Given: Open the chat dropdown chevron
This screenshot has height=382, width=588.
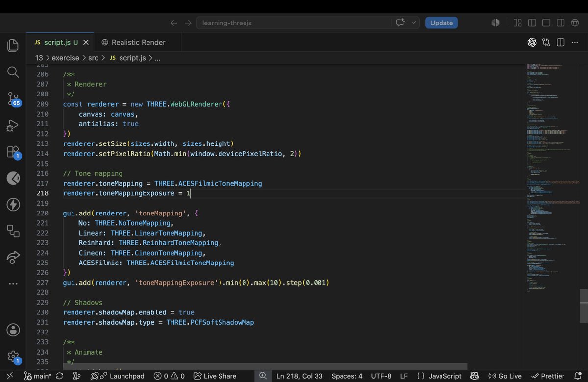Looking at the screenshot, I should pyautogui.click(x=414, y=23).
